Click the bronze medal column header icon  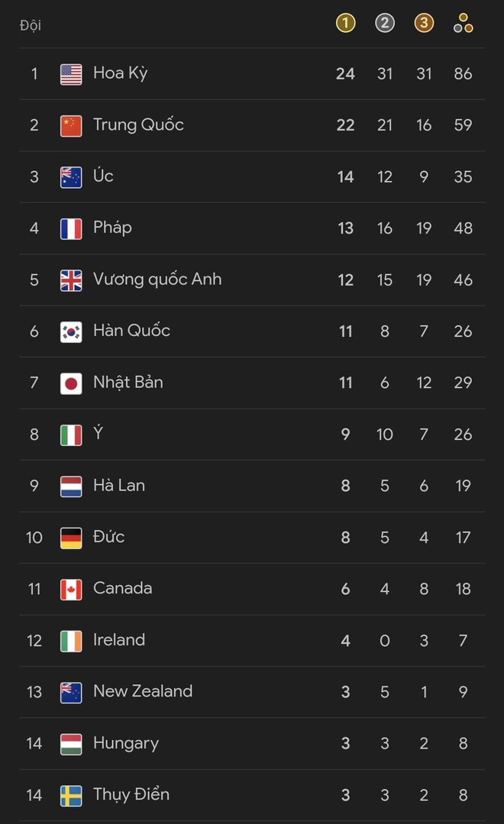point(424,23)
